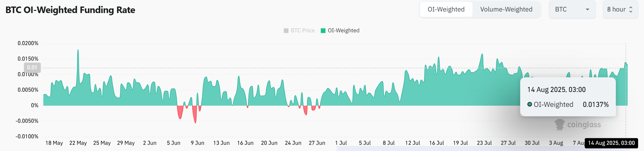Click the grey BTC Price legend square

286,30
